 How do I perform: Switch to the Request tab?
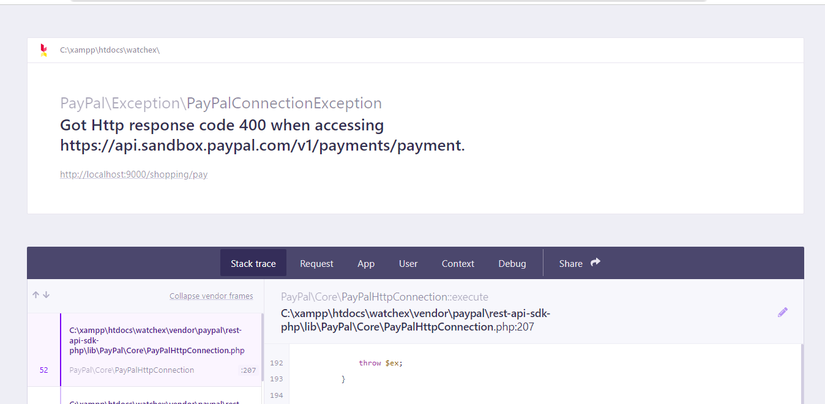click(316, 263)
